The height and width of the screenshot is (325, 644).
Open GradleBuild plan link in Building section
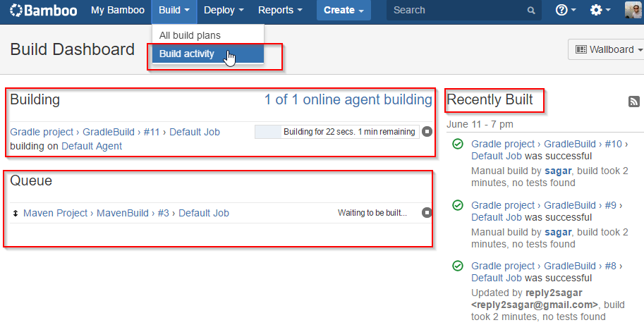point(109,132)
